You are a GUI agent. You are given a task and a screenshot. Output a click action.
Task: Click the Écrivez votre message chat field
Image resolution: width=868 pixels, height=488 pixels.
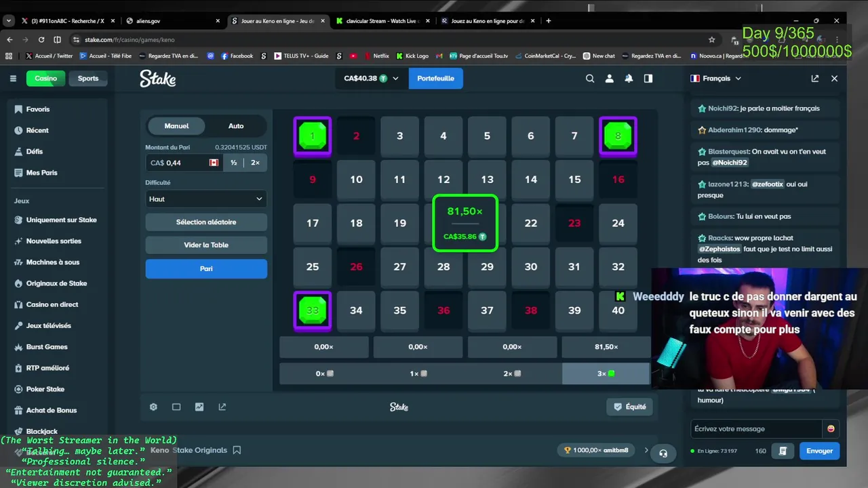755,429
